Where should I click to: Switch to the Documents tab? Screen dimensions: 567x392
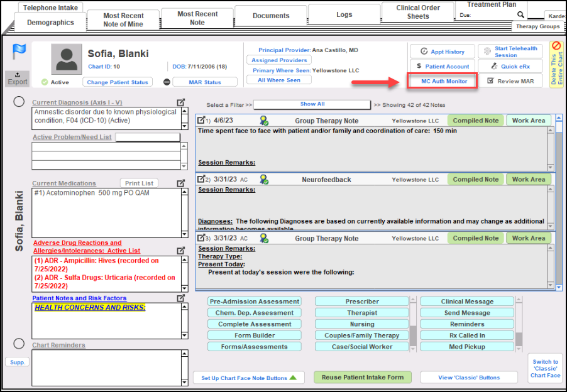[271, 16]
